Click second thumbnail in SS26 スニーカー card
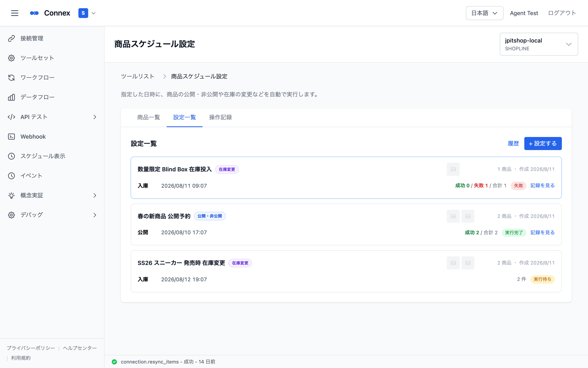The image size is (588, 368). 468,263
